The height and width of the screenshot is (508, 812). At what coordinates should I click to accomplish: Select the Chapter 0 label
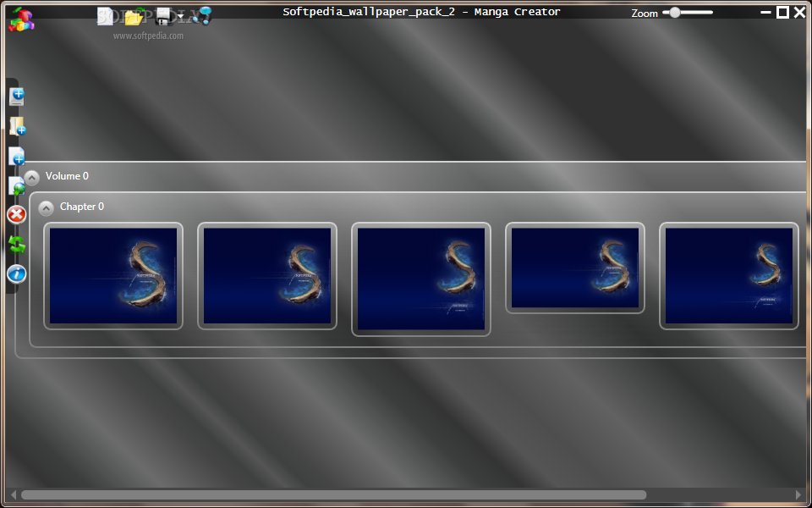coord(82,207)
